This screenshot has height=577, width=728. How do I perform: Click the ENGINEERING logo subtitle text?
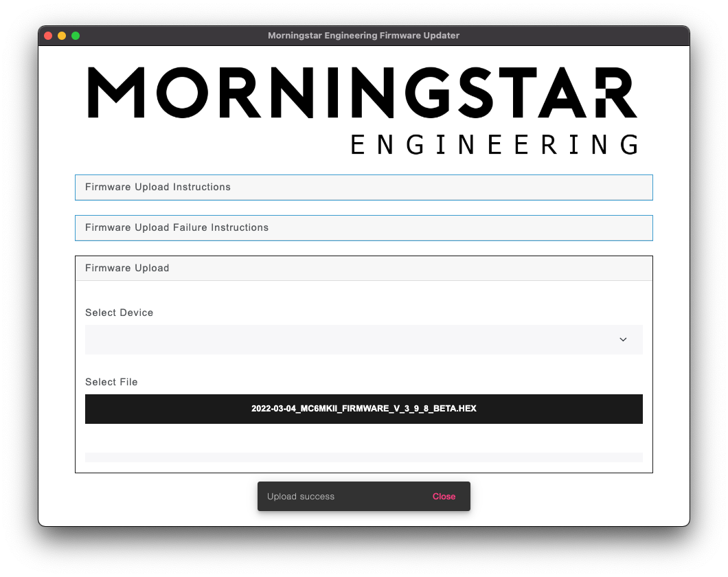click(x=494, y=145)
